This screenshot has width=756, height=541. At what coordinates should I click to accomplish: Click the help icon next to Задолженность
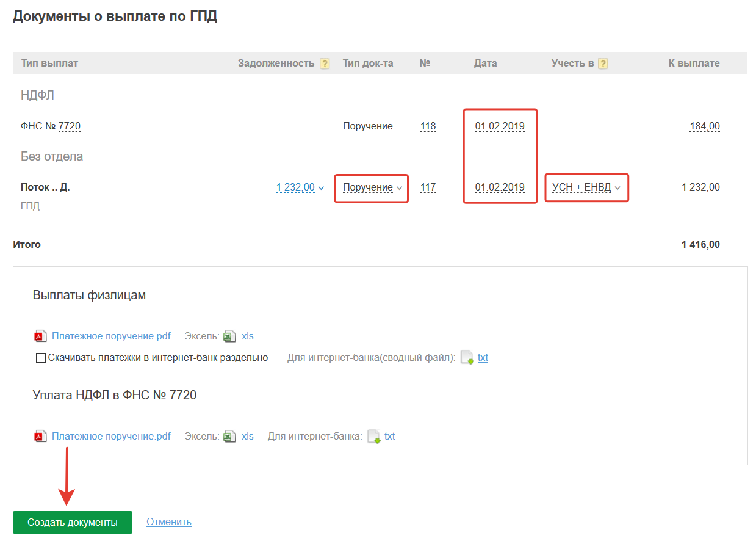click(325, 64)
